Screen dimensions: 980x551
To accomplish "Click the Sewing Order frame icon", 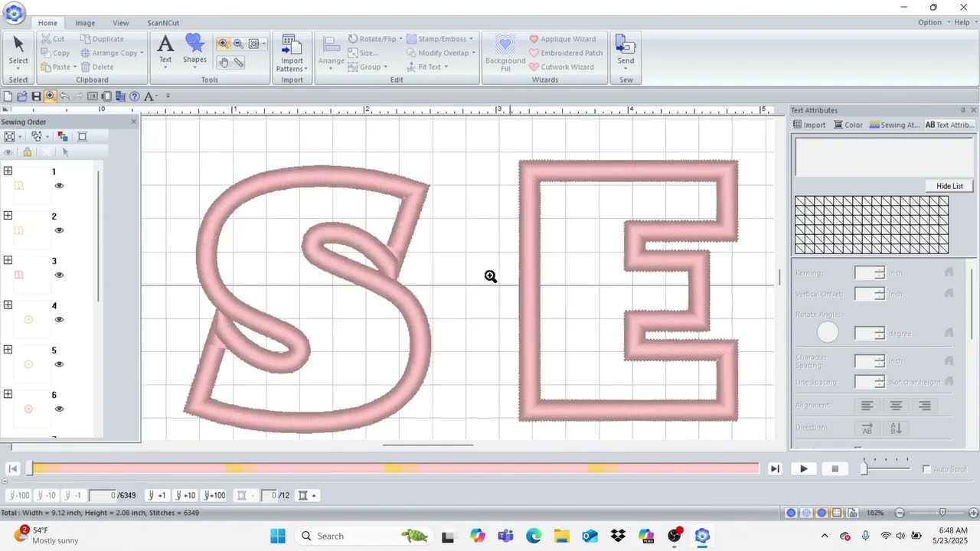I will [x=82, y=136].
